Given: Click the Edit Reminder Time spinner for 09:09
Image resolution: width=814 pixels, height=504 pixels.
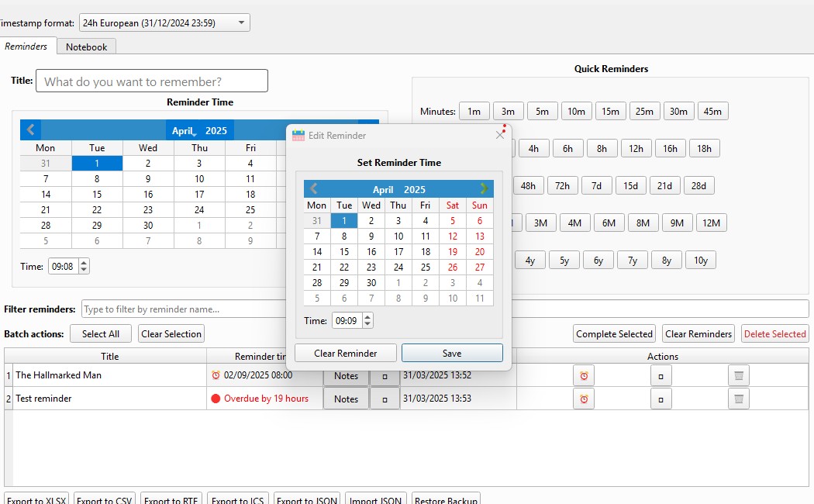Looking at the screenshot, I should 353,321.
